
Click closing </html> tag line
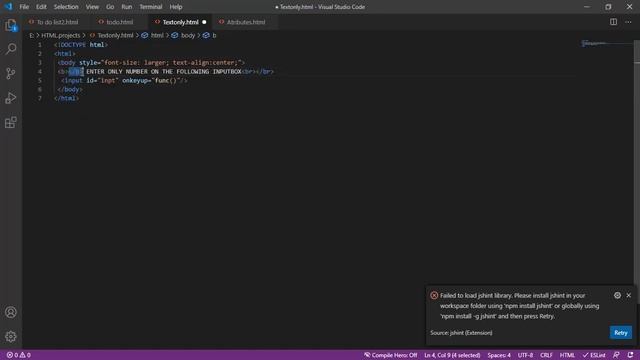[67, 98]
